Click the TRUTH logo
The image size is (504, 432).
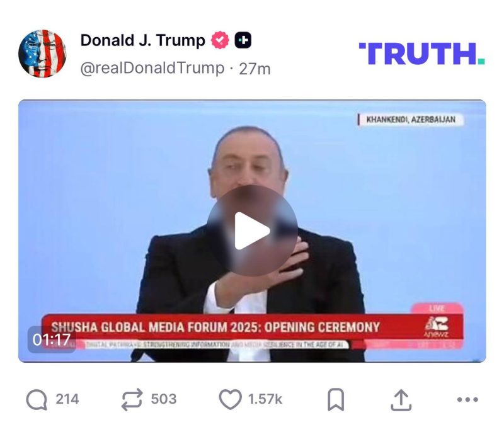[421, 54]
